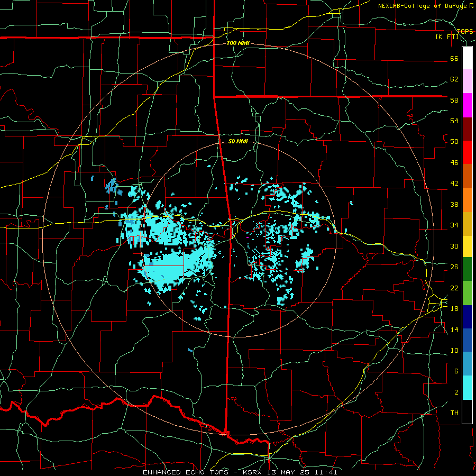476x476 pixels.
Task: Click the legend value "14"
Action: [454, 329]
